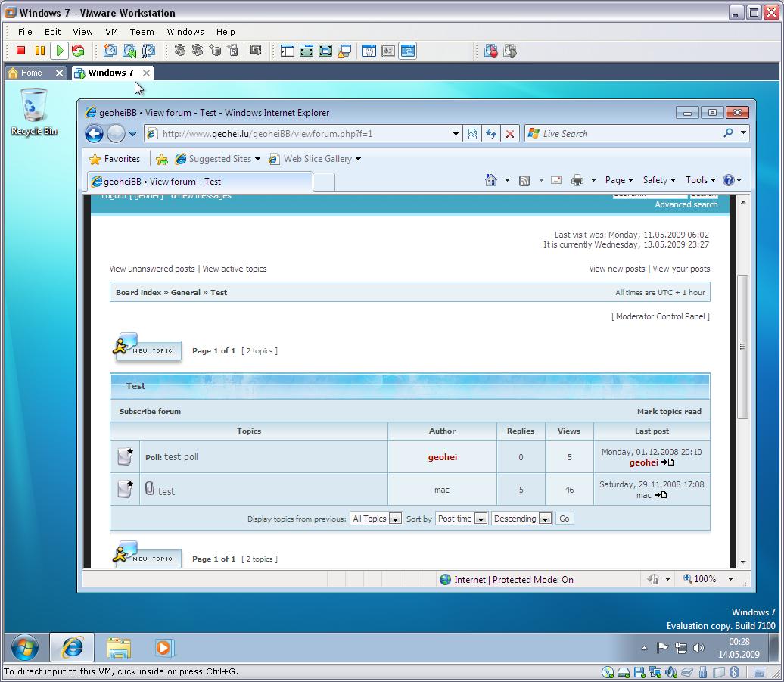Enter Full Screen mode via toolbar icon

click(x=306, y=51)
